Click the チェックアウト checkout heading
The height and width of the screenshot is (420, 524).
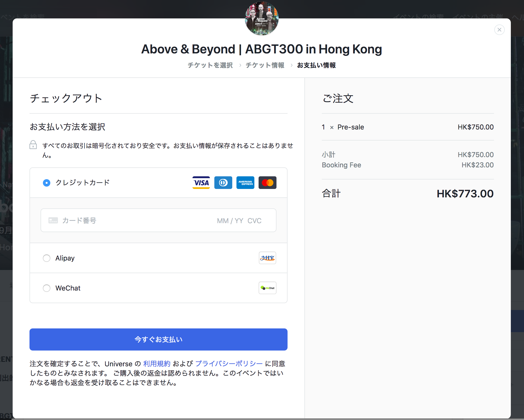(66, 98)
